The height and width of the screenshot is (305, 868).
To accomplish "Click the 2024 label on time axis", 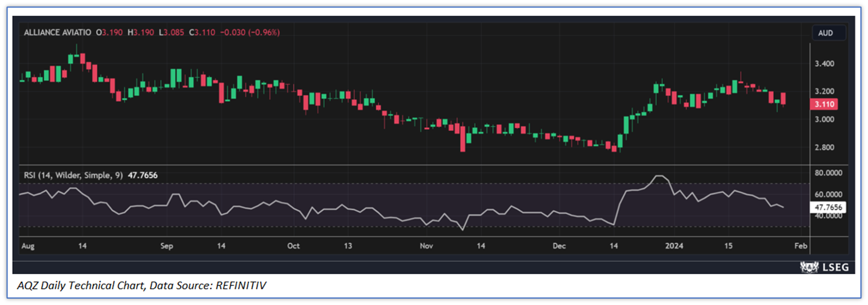I will pyautogui.click(x=675, y=246).
